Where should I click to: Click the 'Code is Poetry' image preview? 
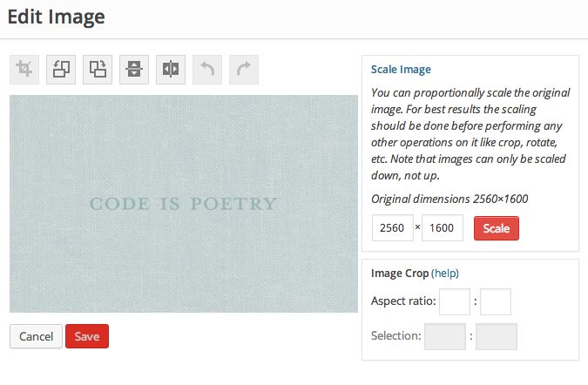click(x=183, y=204)
